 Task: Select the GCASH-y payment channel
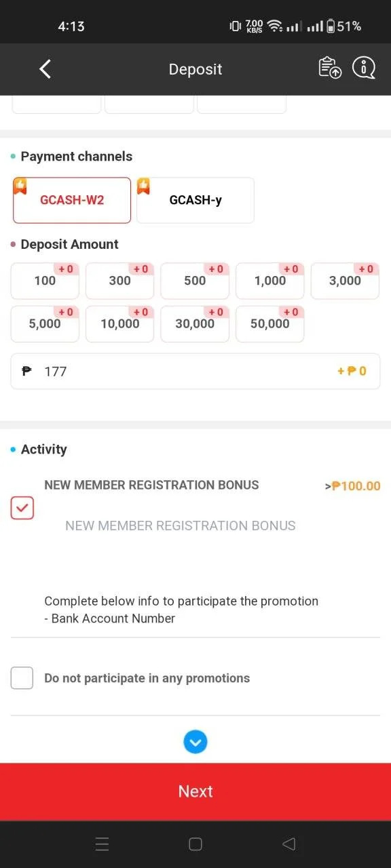pyautogui.click(x=195, y=200)
